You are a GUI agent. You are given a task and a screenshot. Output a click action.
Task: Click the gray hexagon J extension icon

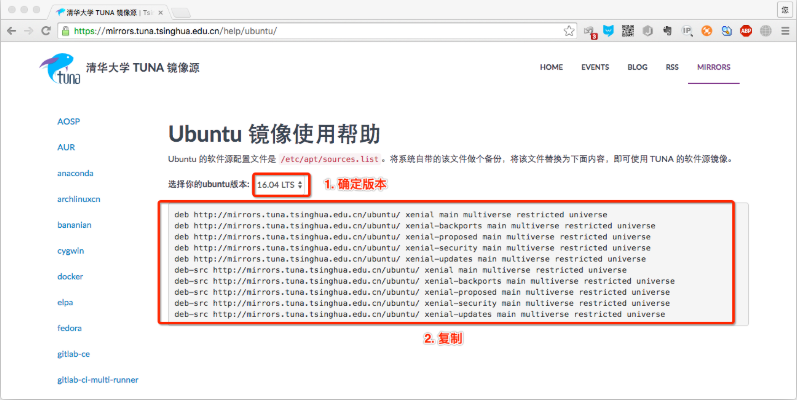coord(648,31)
